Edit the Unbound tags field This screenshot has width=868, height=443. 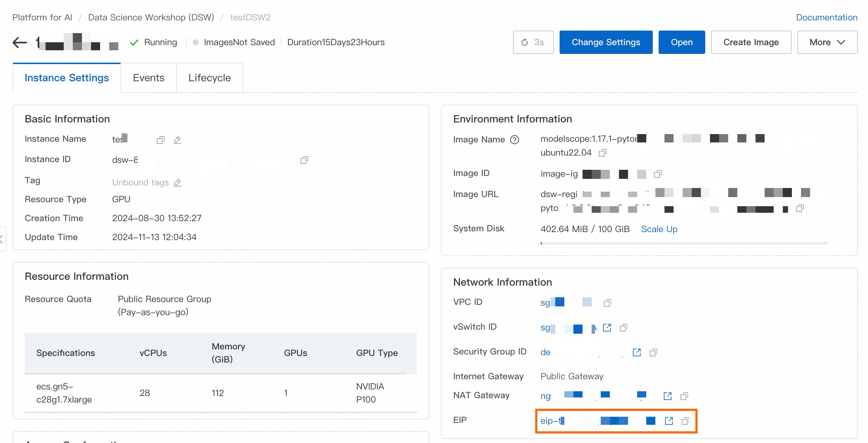click(x=178, y=183)
